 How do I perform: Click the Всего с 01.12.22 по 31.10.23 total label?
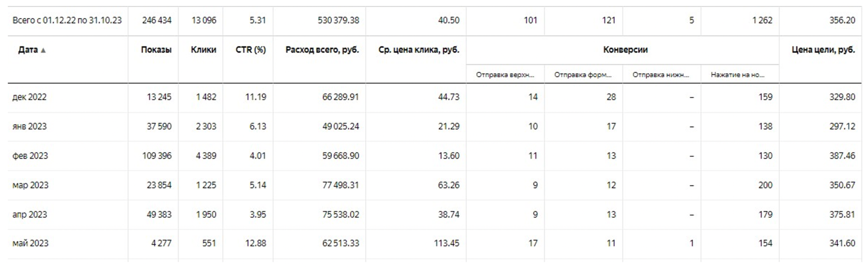[x=67, y=21]
